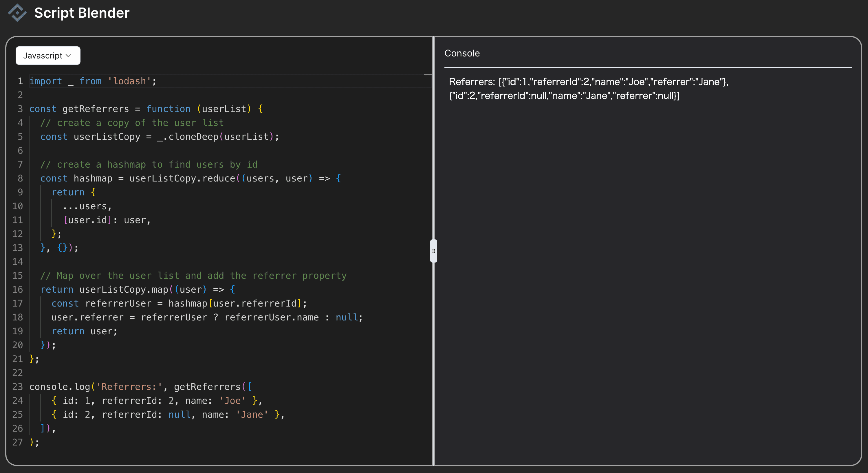Click the hashmap variable on line 8
The image size is (868, 473).
[93, 178]
